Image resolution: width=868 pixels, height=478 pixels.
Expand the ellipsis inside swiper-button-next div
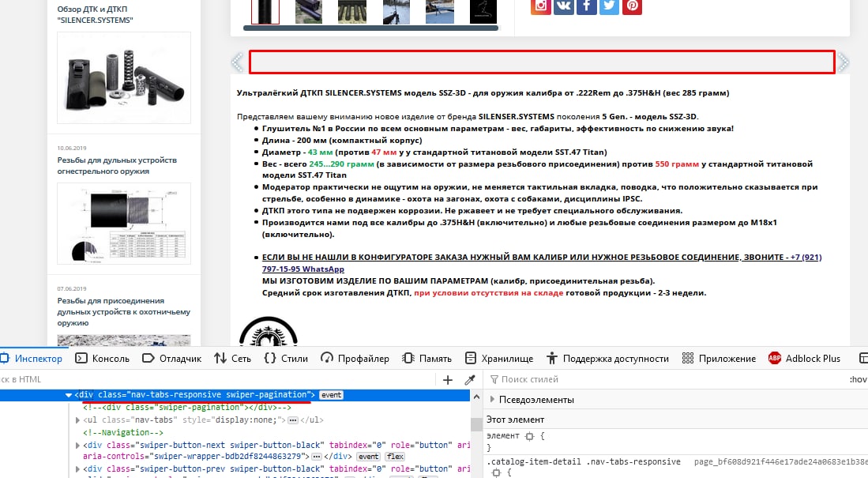[317, 457]
